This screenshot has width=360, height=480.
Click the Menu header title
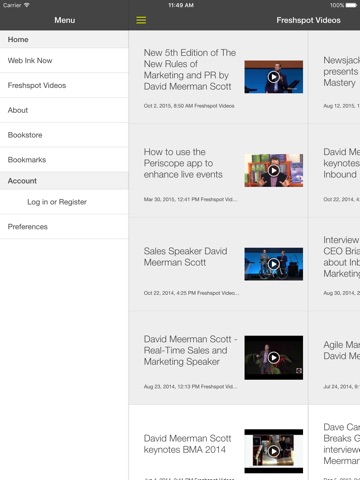[65, 20]
